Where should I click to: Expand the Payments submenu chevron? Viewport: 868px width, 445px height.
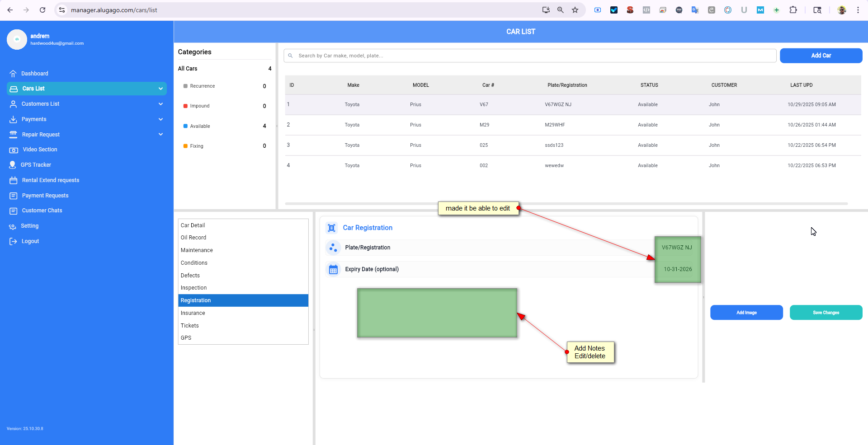(x=160, y=119)
